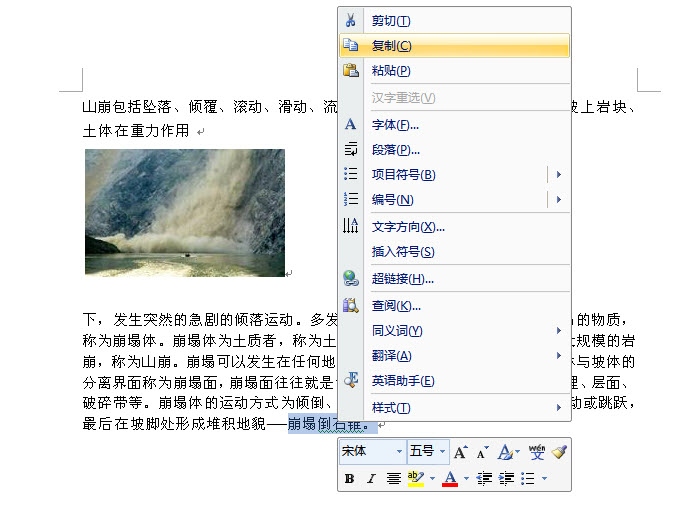Open the highlight color dropdown arrow

(432, 479)
